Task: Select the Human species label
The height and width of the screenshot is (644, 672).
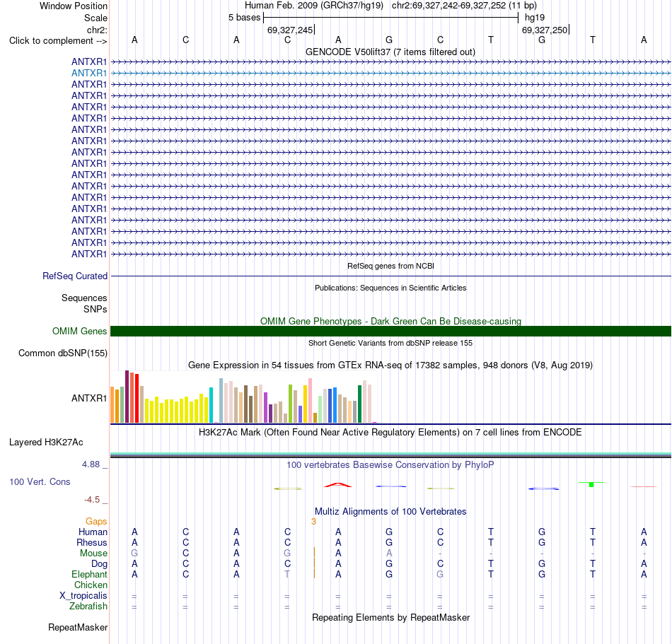Action: point(93,532)
